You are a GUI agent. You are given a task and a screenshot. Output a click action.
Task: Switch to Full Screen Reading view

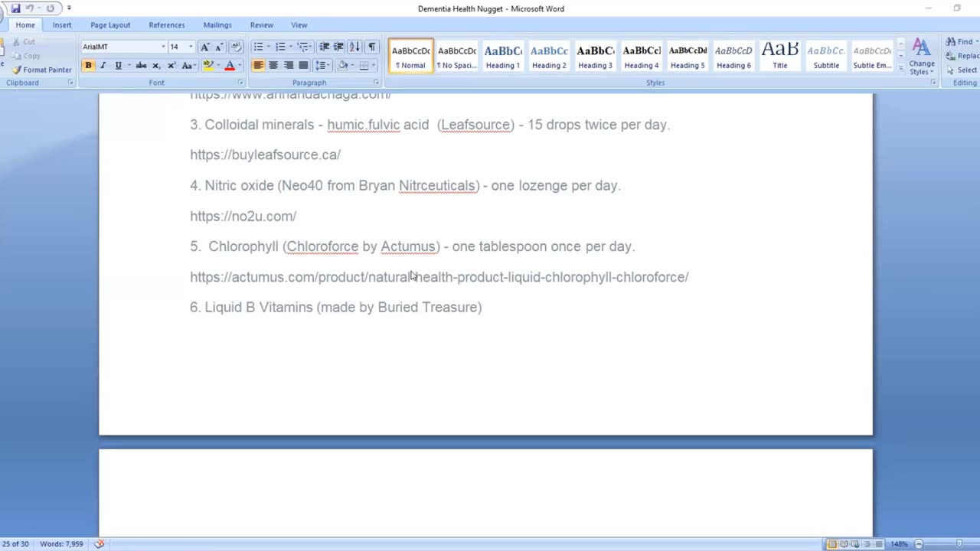[x=844, y=544]
